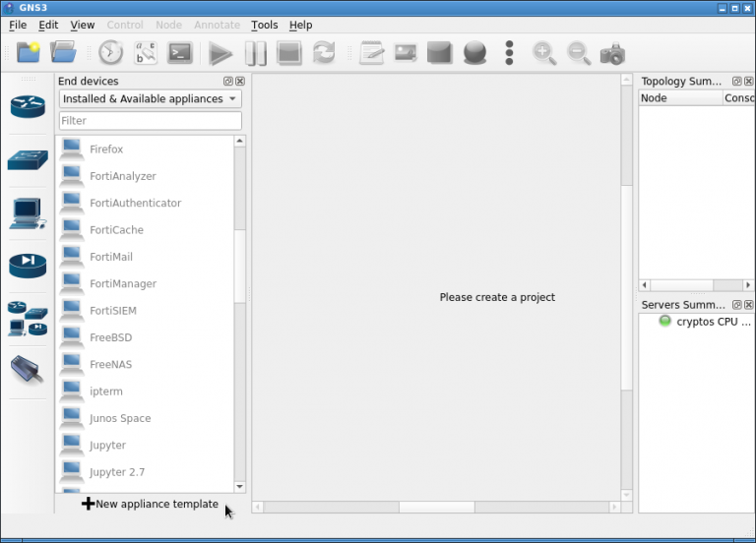Screen dimensions: 756x543
Task: Insert a picture icon in toolbar
Action: click(x=406, y=52)
